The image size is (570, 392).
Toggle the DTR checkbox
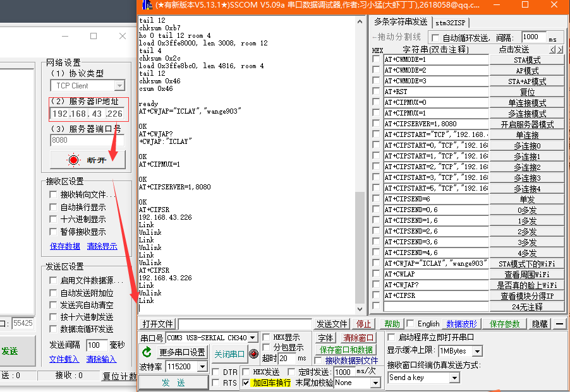click(x=215, y=372)
